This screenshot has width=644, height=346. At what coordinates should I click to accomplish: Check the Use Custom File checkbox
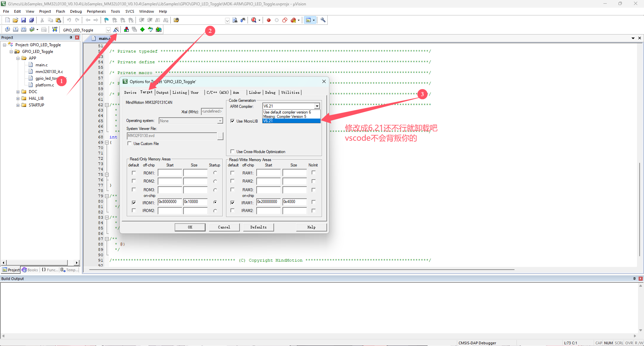pyautogui.click(x=129, y=144)
